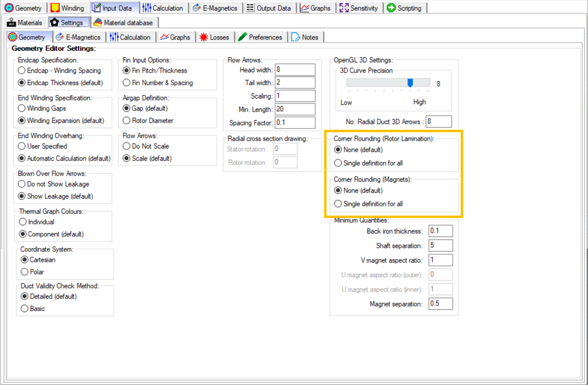Click the Input Data book icon
Viewport: 588px width, 385px height.
pos(96,8)
